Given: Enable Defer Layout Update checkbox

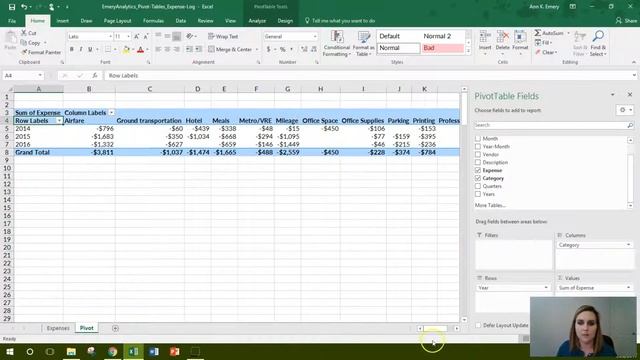Looking at the screenshot, I should coord(478,325).
